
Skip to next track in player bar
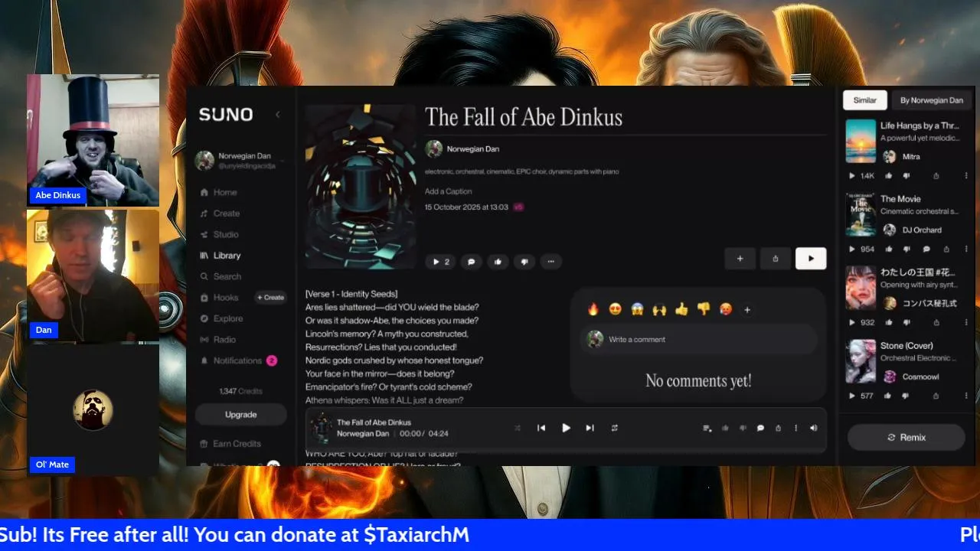click(x=590, y=429)
